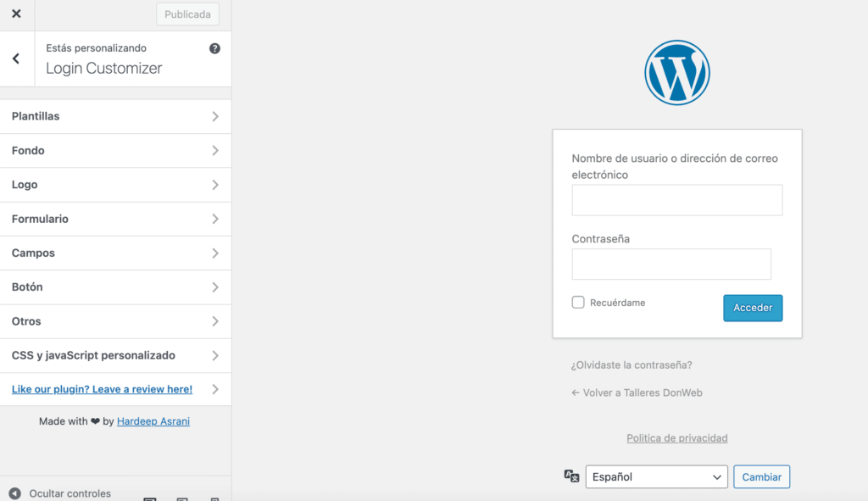Open the Plantillas panel
The height and width of the screenshot is (501, 868).
(x=116, y=116)
